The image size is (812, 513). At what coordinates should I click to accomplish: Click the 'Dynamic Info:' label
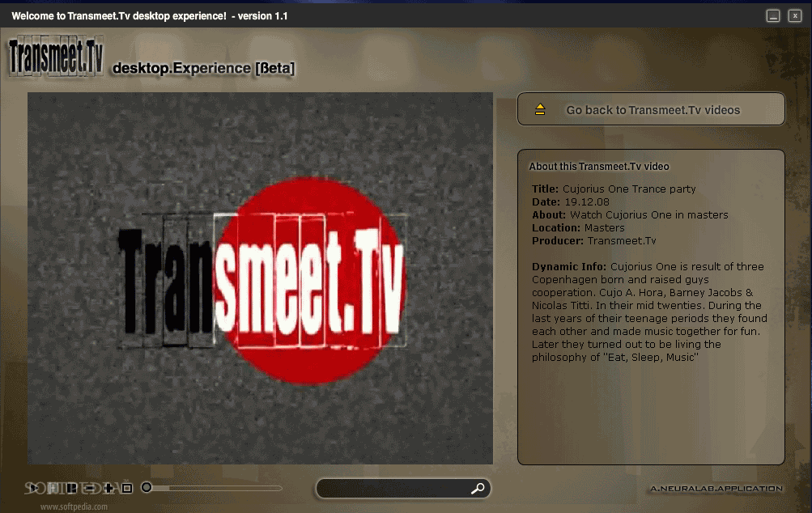pyautogui.click(x=568, y=266)
